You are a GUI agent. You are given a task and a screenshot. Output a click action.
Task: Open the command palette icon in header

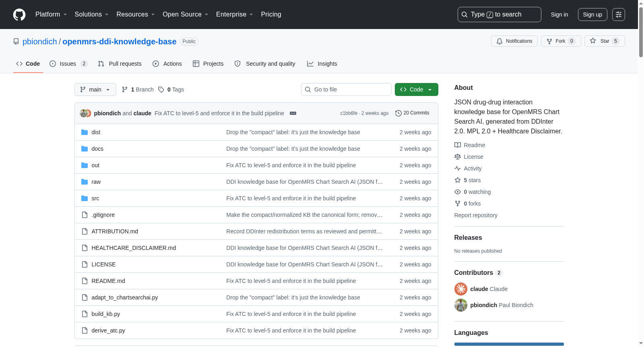pos(619,15)
